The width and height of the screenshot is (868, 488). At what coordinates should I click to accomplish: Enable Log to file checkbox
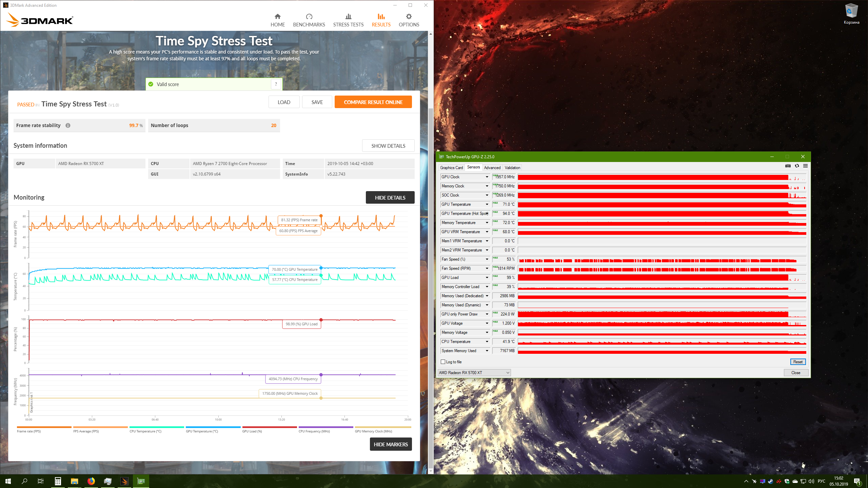pyautogui.click(x=443, y=362)
